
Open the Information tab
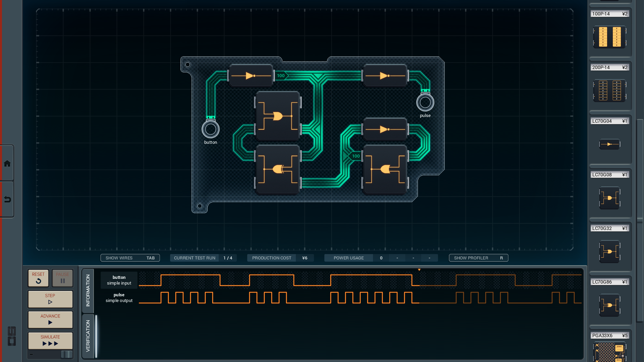pyautogui.click(x=88, y=291)
